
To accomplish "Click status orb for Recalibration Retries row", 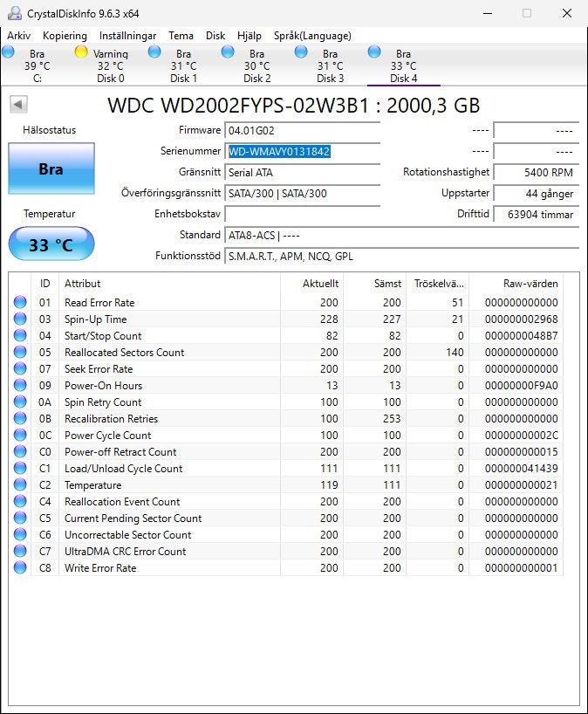I will 20,418.
